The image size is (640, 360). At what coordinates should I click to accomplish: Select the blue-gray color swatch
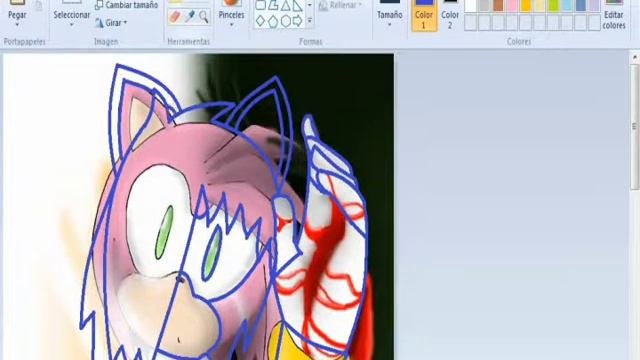(581, 5)
